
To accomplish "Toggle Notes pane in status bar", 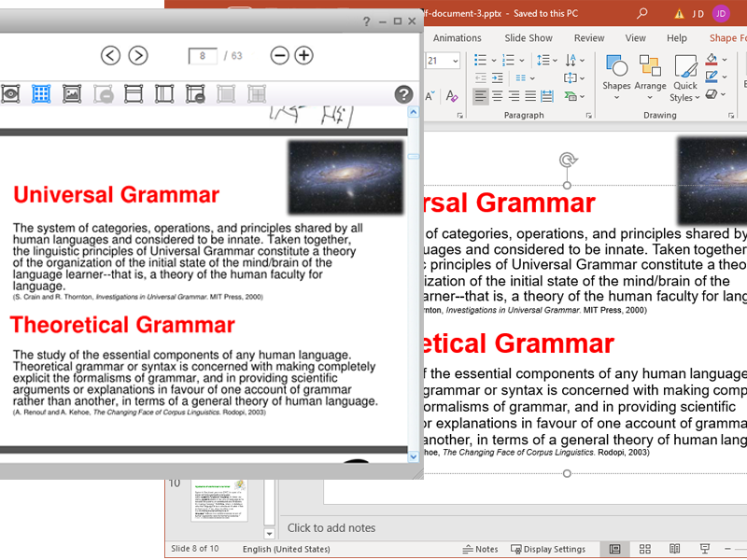I will [480, 549].
